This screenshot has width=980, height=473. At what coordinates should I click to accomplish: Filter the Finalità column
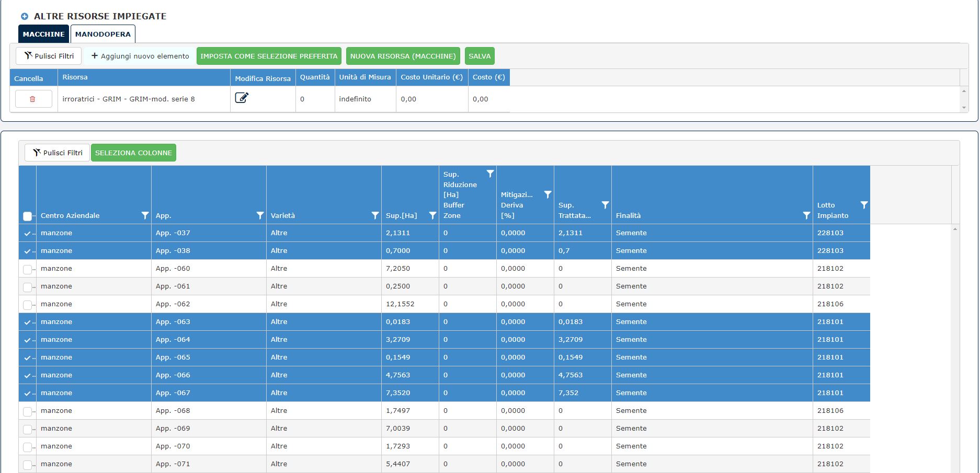coord(806,215)
